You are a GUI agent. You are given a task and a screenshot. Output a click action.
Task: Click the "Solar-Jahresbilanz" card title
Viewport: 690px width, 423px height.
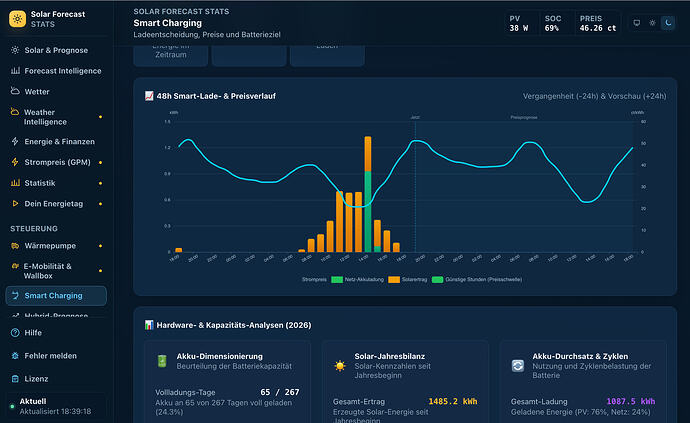[390, 357]
